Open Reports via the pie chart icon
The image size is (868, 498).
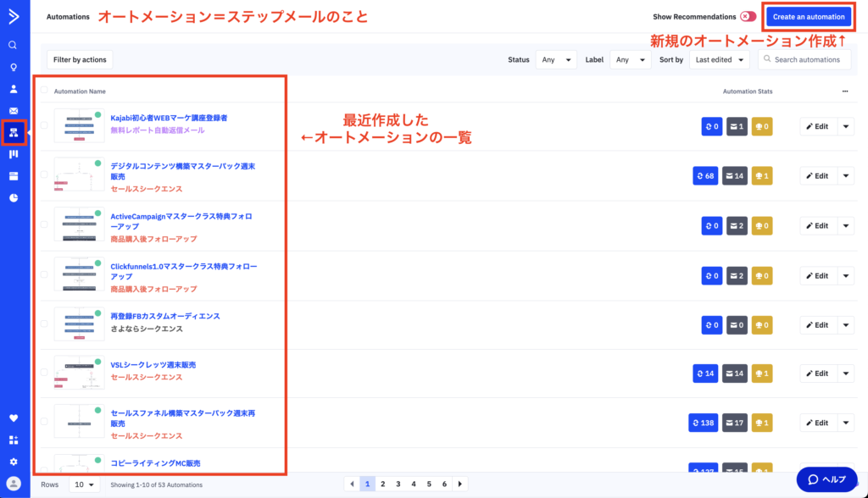point(13,198)
